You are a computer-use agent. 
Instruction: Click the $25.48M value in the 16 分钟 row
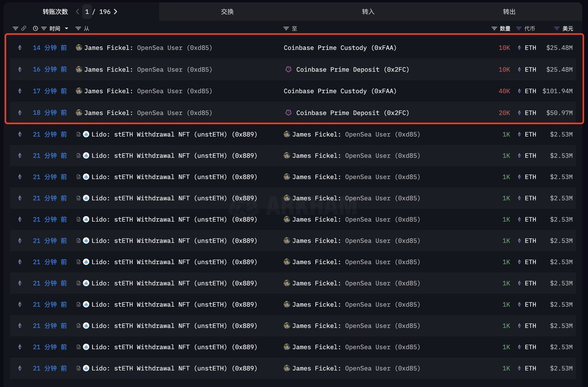[x=560, y=70]
